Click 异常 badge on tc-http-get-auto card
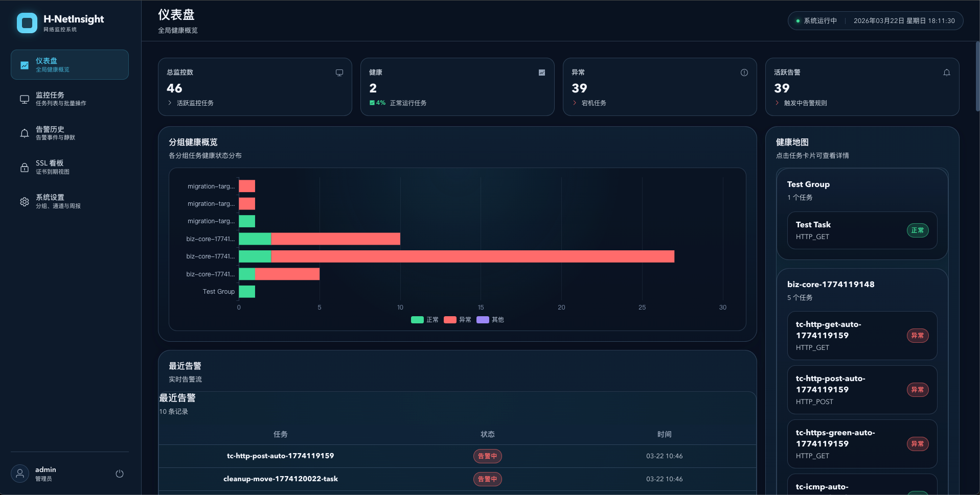Image resolution: width=980 pixels, height=495 pixels. point(918,336)
